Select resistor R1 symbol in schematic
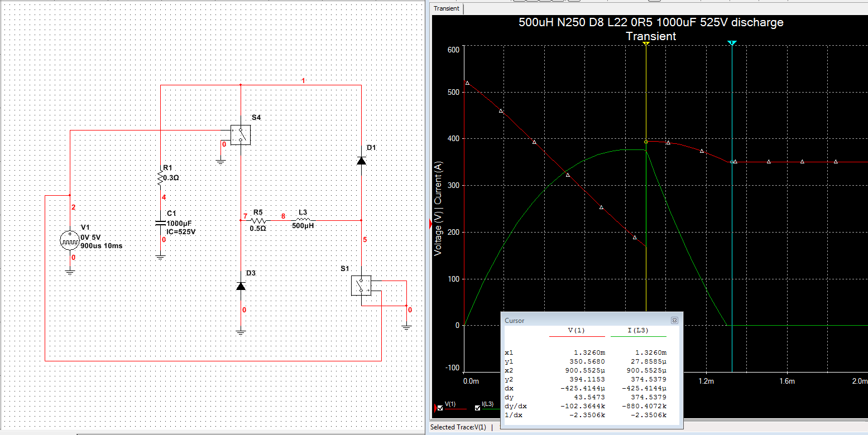The image size is (868, 435). (160, 178)
